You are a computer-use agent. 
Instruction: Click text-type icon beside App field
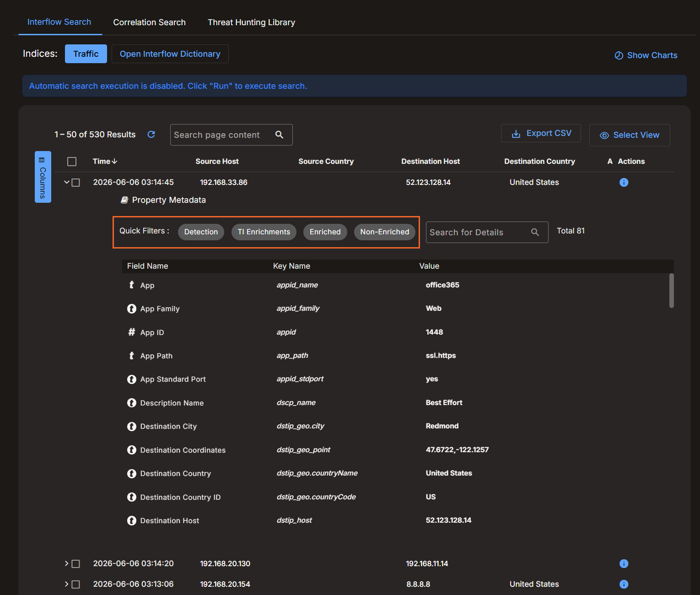[x=132, y=285]
